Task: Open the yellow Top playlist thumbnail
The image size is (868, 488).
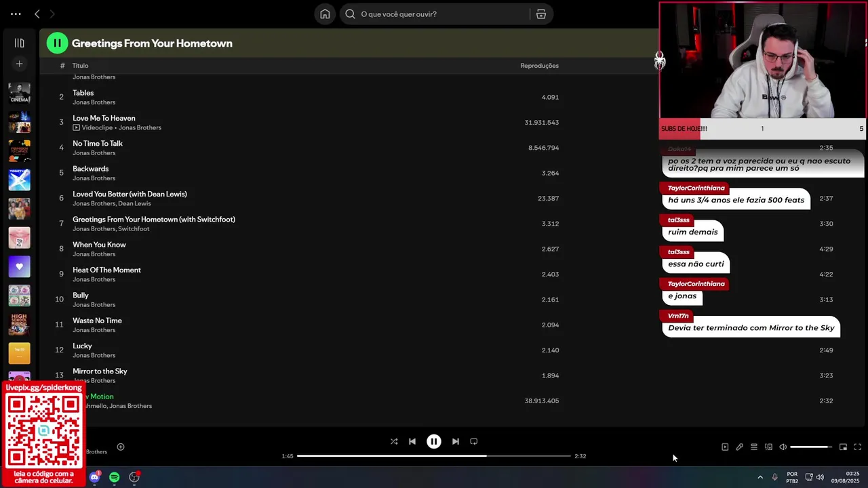Action: pyautogui.click(x=19, y=353)
